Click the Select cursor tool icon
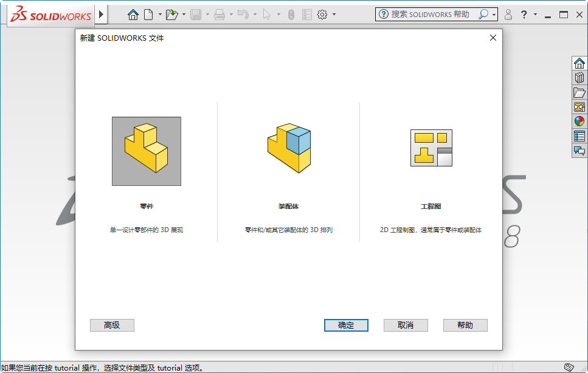 pos(266,15)
